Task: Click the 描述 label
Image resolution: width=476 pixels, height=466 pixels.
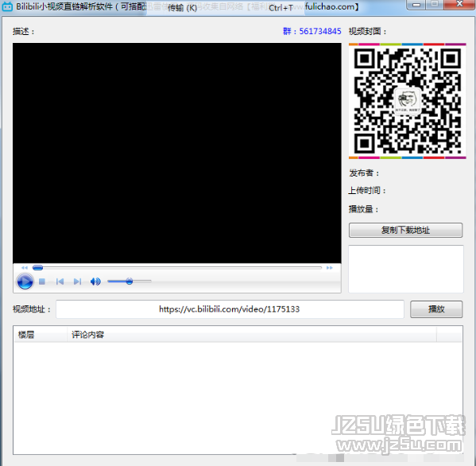Action: [x=24, y=32]
